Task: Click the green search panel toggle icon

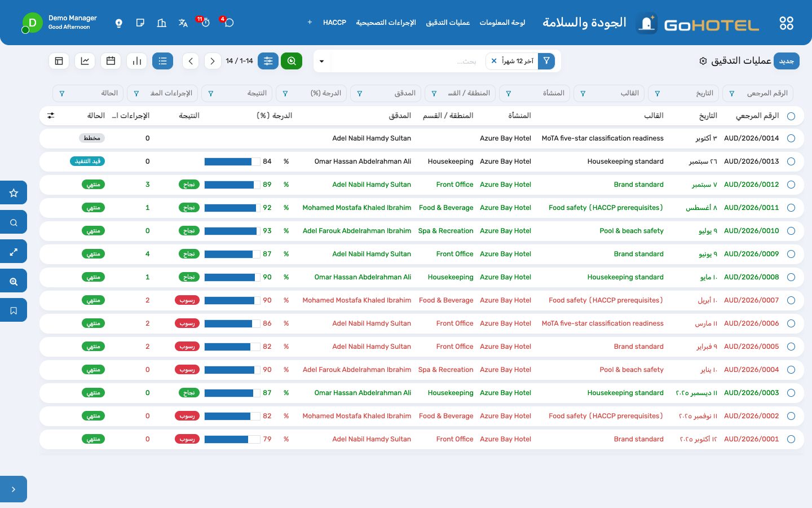Action: [292, 61]
